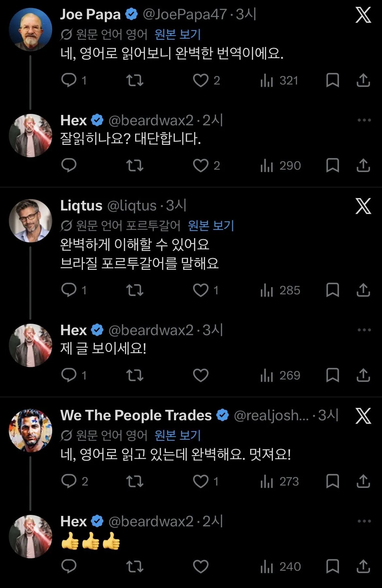
Task: Show original Portuguese text of Liqtus tweet
Action: (x=211, y=225)
